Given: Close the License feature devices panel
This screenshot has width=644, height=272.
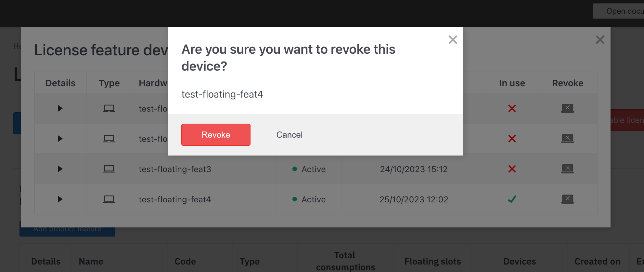Looking at the screenshot, I should tap(600, 40).
